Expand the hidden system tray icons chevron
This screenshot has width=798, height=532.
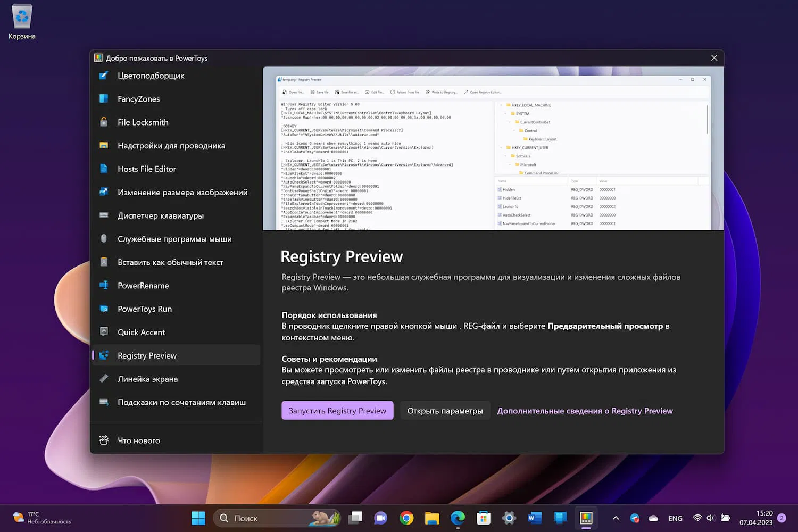pyautogui.click(x=616, y=518)
